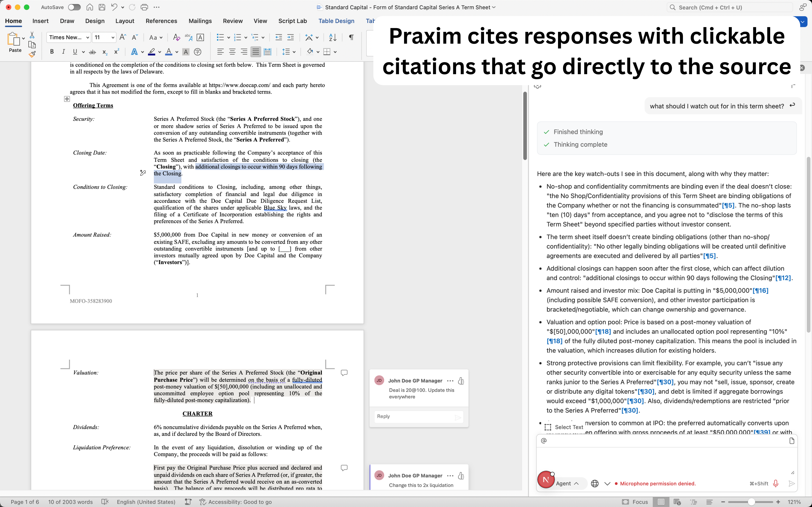Click the ¶12 citation link
The image size is (812, 507).
tap(783, 278)
